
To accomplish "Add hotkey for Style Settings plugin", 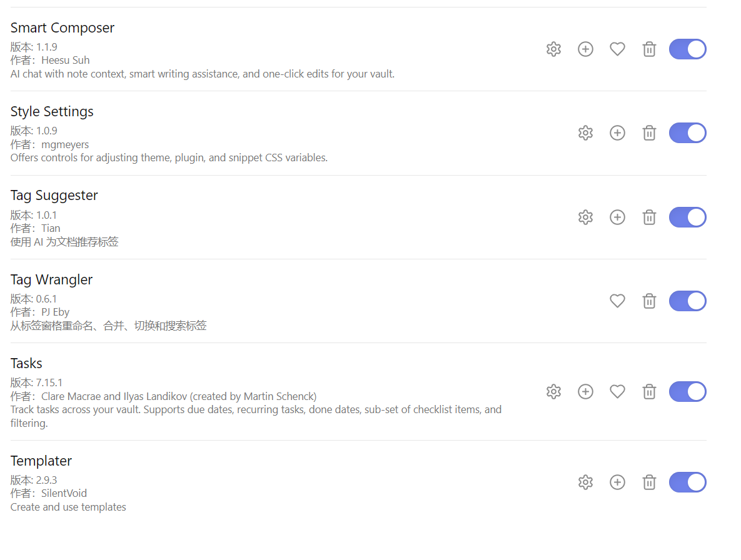I will (617, 132).
